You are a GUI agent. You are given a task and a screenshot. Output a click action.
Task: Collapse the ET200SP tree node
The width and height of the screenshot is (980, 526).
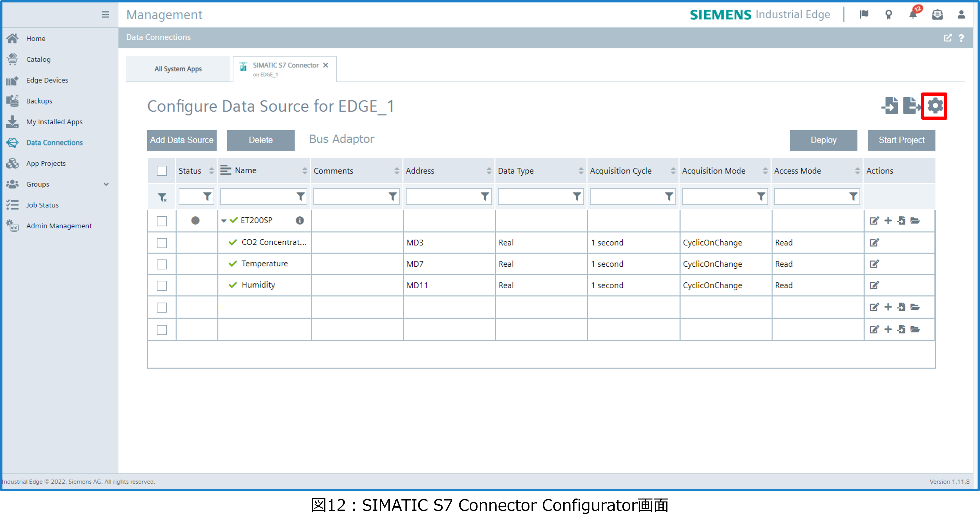(x=224, y=221)
